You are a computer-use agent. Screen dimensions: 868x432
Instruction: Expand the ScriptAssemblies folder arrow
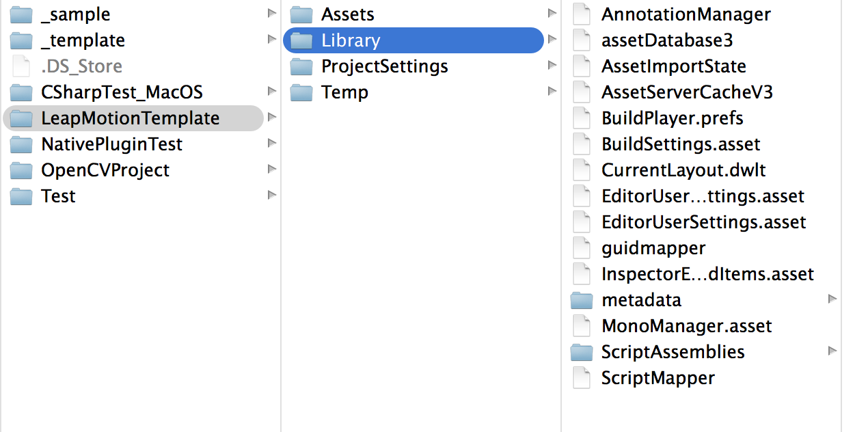[832, 351]
